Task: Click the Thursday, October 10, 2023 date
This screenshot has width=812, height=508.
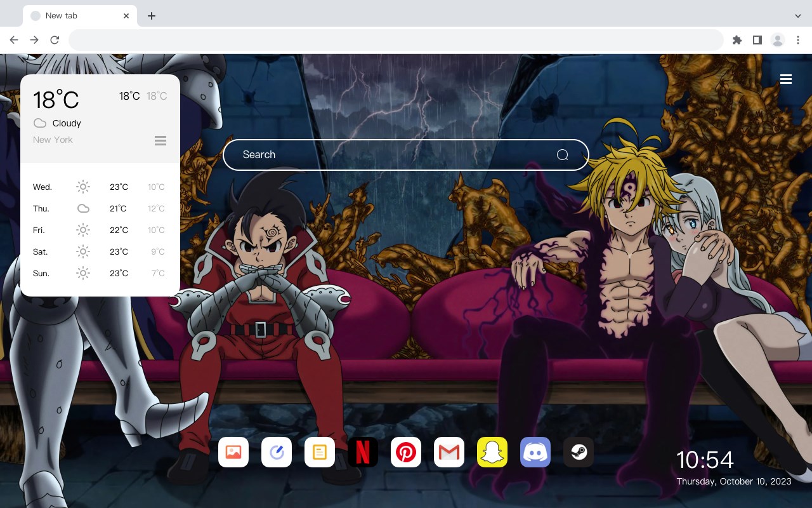Action: coord(734,481)
